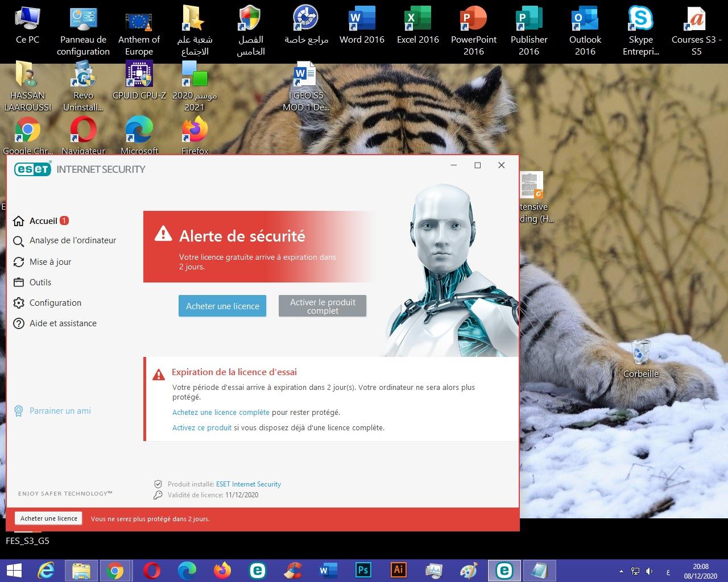728x582 pixels.
Task: Select the Opera Navigateur desktop shortcut
Action: (83, 135)
